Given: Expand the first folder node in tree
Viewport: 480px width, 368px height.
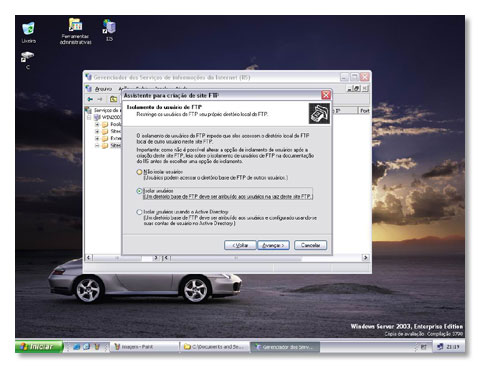Looking at the screenshot, I should pos(97,124).
